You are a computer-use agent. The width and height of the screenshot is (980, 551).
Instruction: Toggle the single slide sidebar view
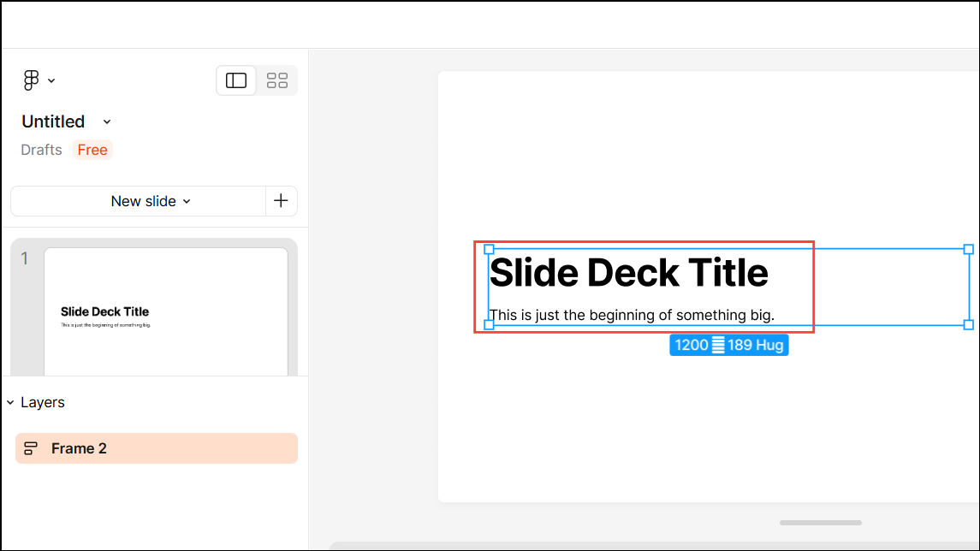(x=235, y=80)
